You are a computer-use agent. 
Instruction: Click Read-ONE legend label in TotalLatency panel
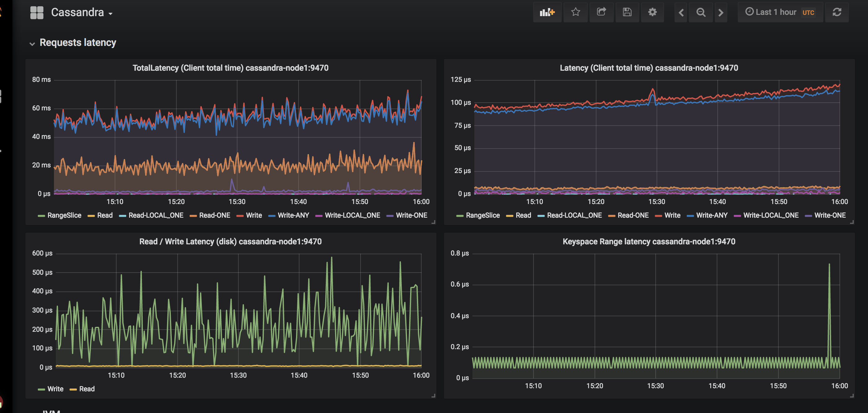point(214,215)
